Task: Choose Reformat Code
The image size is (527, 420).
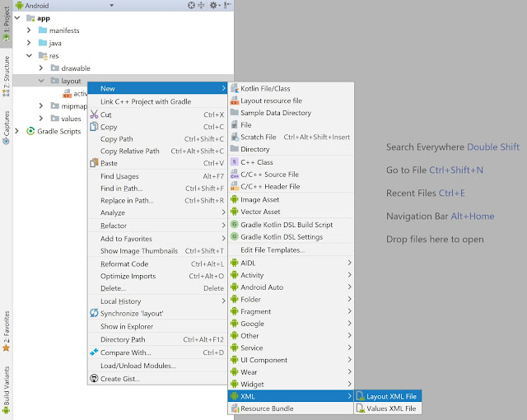Action: (x=157, y=264)
